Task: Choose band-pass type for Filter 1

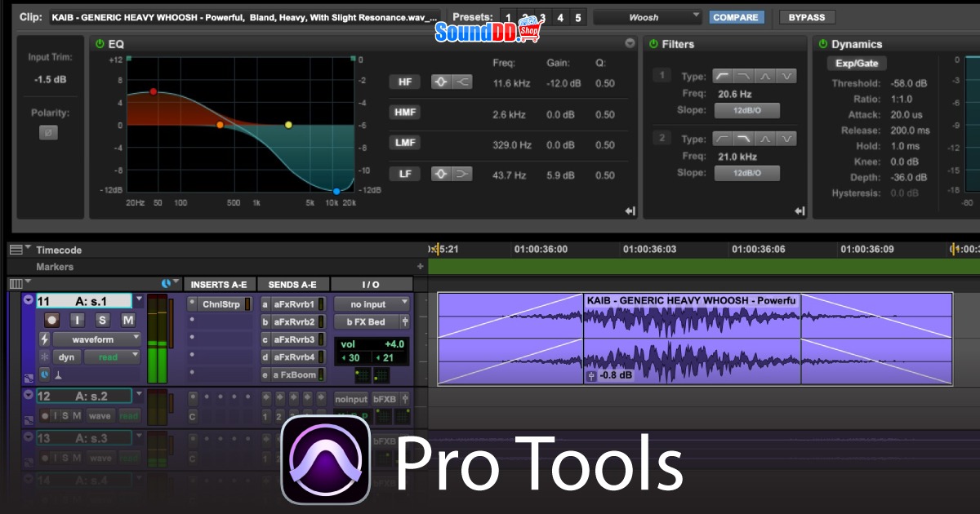Action: 765,76
